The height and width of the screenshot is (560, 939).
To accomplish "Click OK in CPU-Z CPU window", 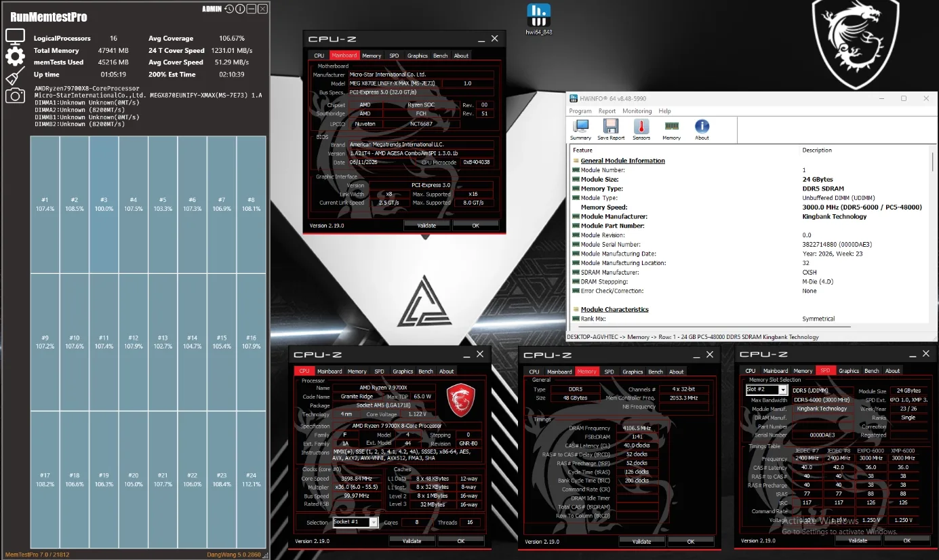I will pos(461,541).
